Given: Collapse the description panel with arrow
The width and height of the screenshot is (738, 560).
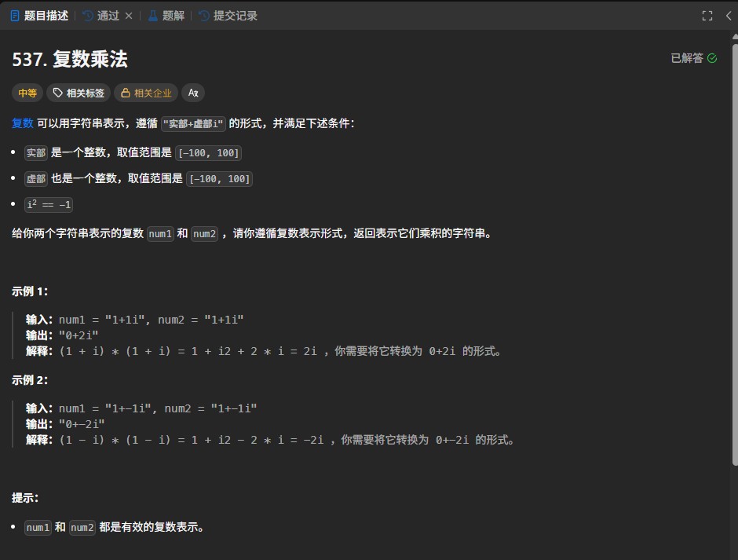Looking at the screenshot, I should (x=728, y=16).
